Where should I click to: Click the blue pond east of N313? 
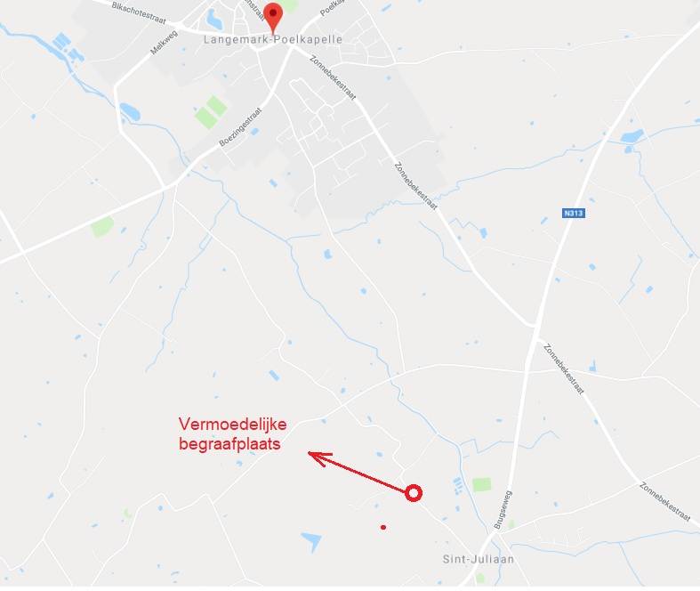coord(632,136)
